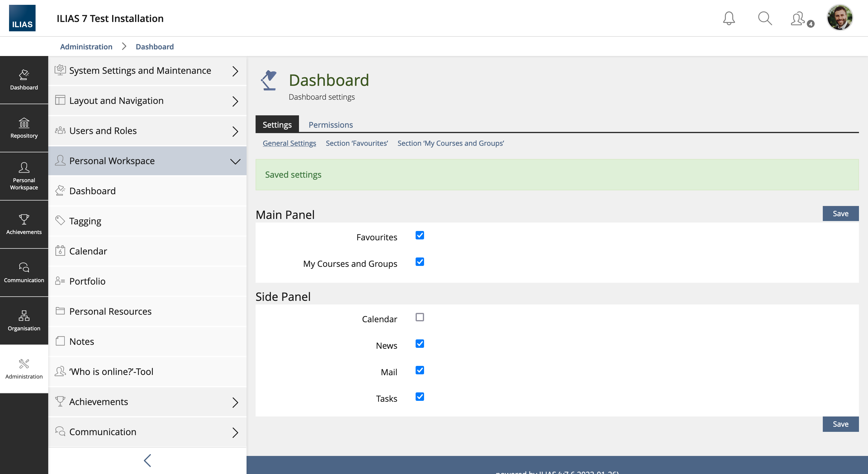Enable the Calendar side panel checkbox

420,317
